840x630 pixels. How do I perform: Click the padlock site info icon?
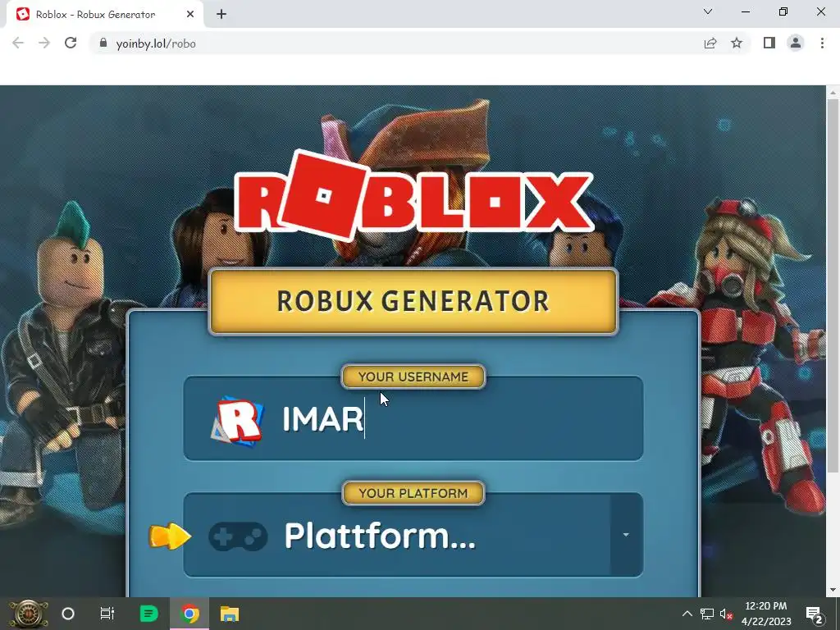103,43
